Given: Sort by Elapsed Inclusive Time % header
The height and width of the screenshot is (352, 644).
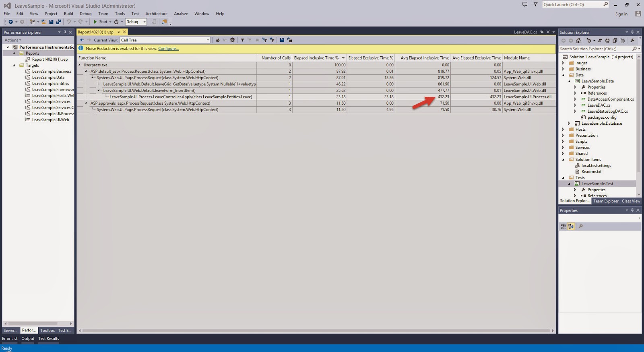Looking at the screenshot, I should point(319,58).
